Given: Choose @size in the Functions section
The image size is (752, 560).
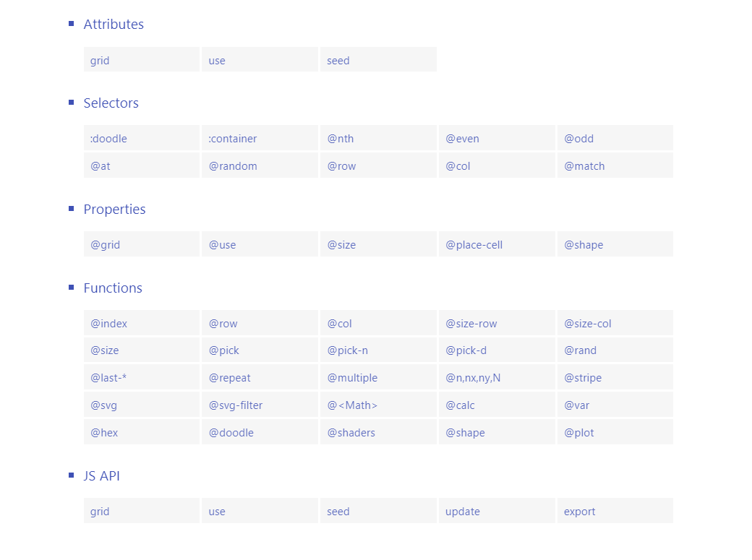Looking at the screenshot, I should coord(142,350).
